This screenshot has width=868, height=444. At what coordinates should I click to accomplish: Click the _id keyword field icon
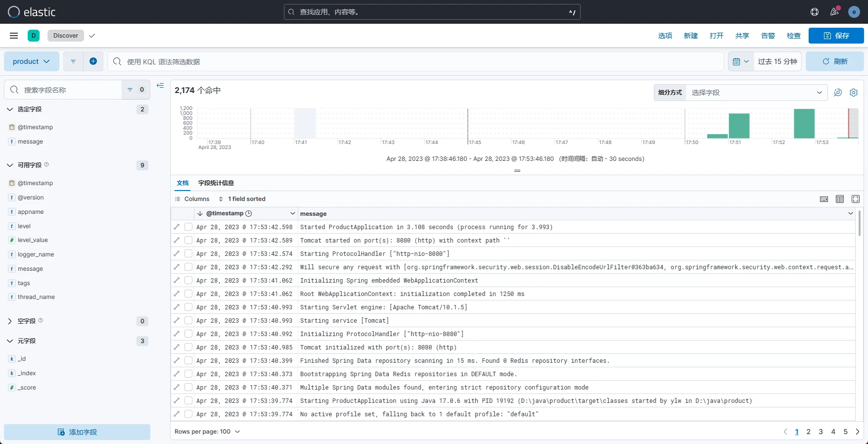pyautogui.click(x=12, y=359)
